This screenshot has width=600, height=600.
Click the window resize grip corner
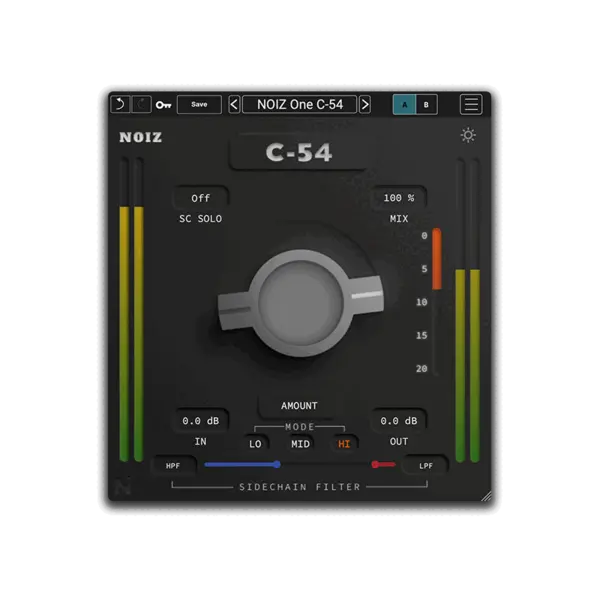[x=486, y=496]
